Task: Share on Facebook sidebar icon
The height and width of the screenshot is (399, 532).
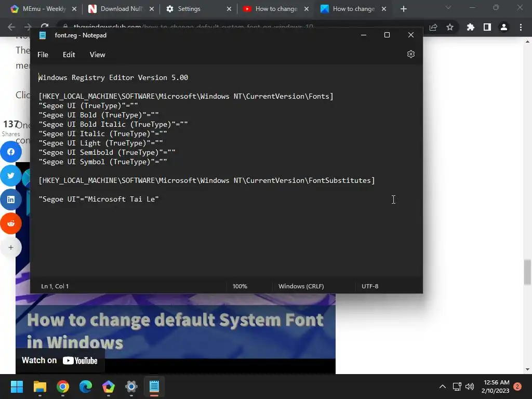Action: tap(11, 152)
